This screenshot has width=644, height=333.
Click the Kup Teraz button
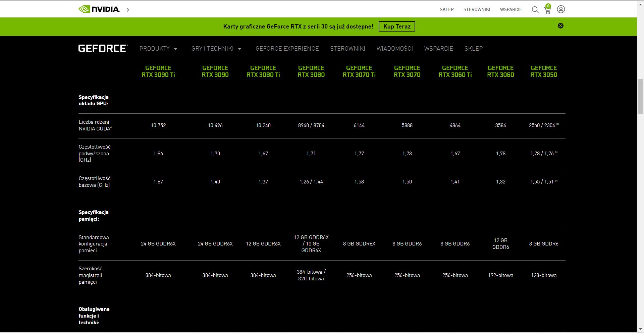pos(397,26)
